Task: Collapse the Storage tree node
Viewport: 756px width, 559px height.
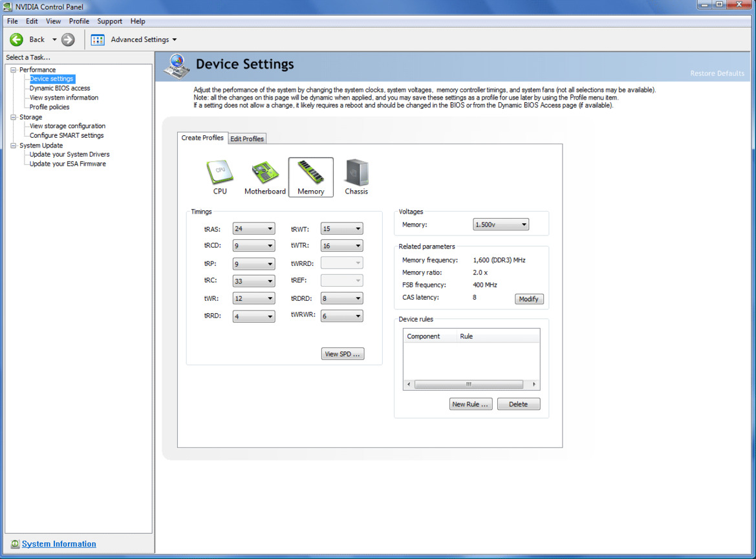Action: tap(14, 117)
